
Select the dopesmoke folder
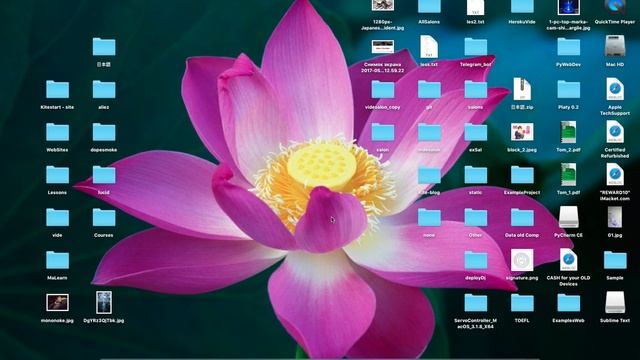[104, 132]
